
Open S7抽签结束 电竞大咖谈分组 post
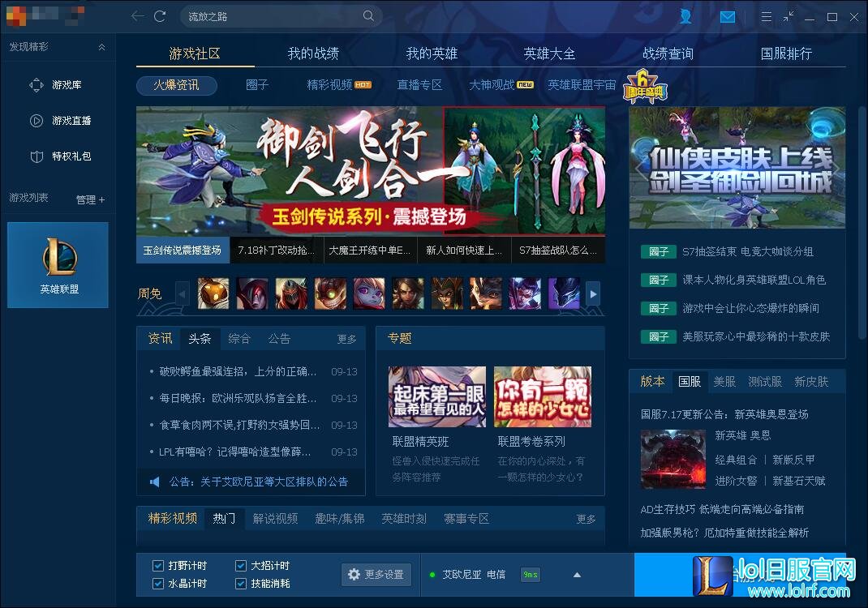[748, 252]
